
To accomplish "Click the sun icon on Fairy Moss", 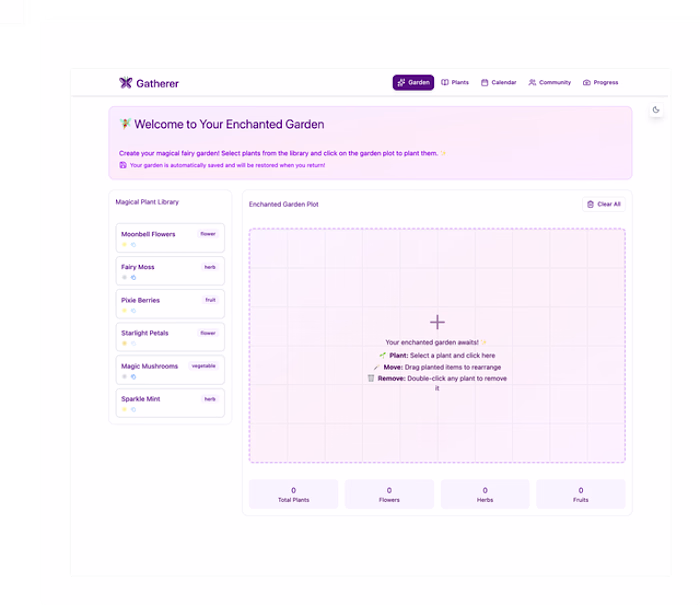I will pos(125,278).
